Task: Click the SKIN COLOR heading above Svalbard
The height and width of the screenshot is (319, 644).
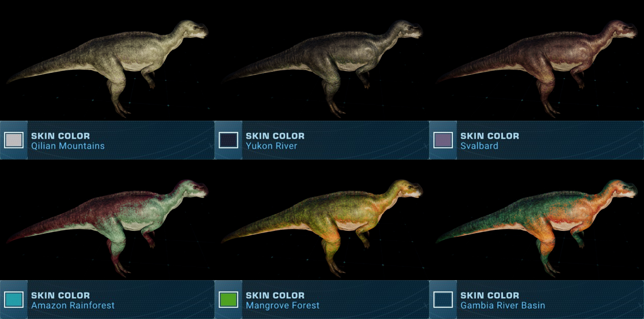Action: click(x=490, y=136)
